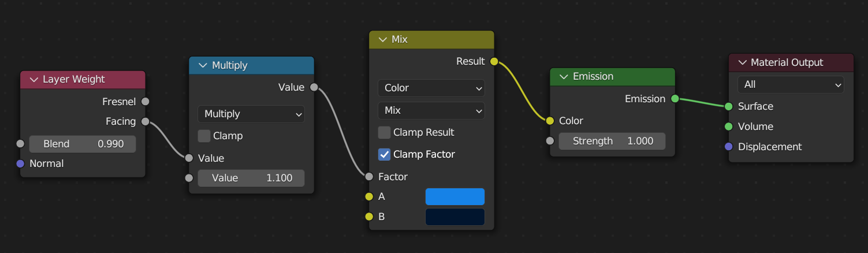Click the Emission Strength value field

(x=612, y=141)
